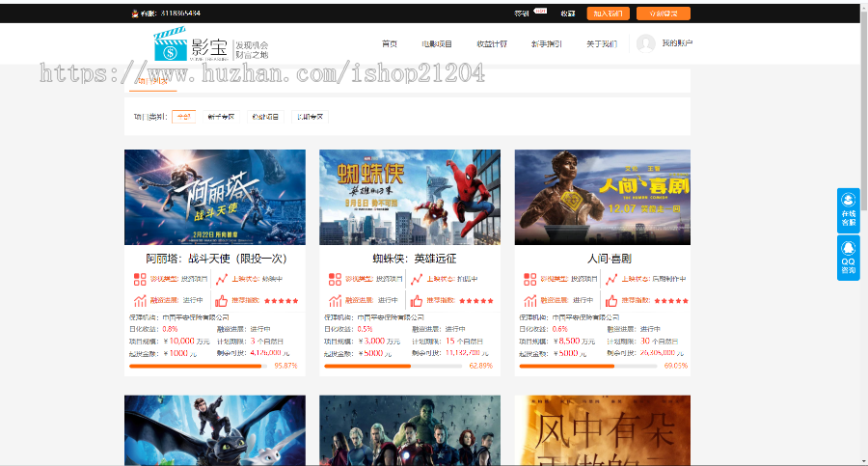Click the ¥10,000 万元 project scale value
868x466 pixels.
(186, 342)
